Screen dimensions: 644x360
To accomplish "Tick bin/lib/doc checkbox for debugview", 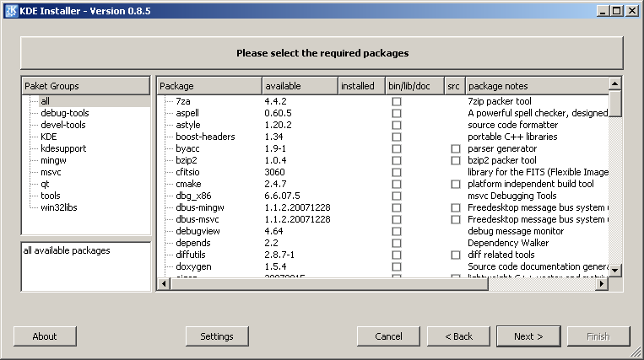I will (x=397, y=231).
